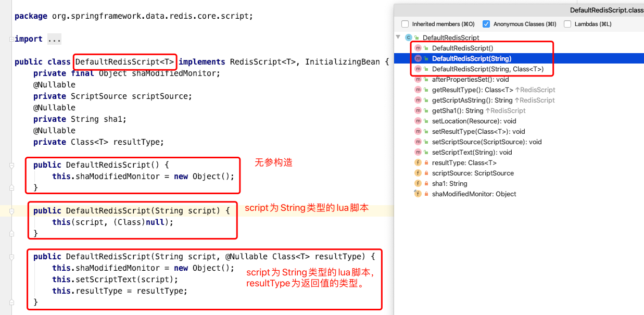The width and height of the screenshot is (644, 315).
Task: Click the method icon for setResultType(Class<T>)
Action: [418, 131]
